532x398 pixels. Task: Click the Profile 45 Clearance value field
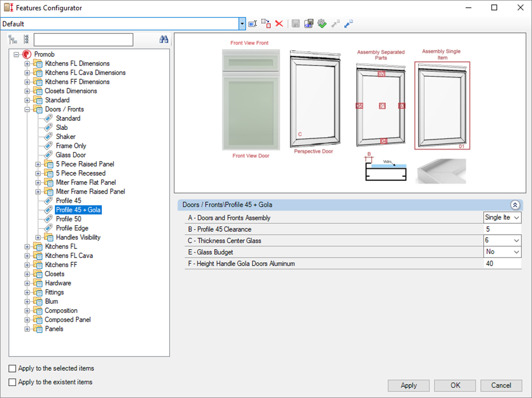[502, 229]
